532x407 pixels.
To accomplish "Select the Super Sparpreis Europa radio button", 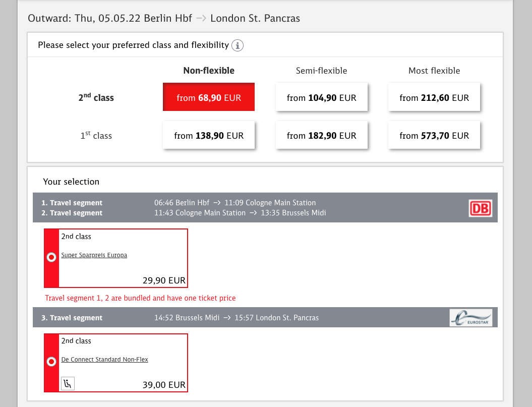I will [x=51, y=257].
